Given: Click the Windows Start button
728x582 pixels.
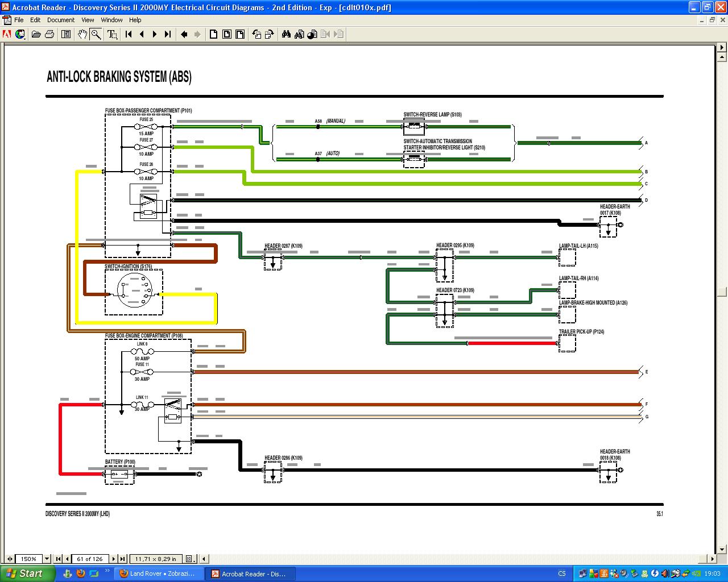Looking at the screenshot, I should pyautogui.click(x=27, y=573).
